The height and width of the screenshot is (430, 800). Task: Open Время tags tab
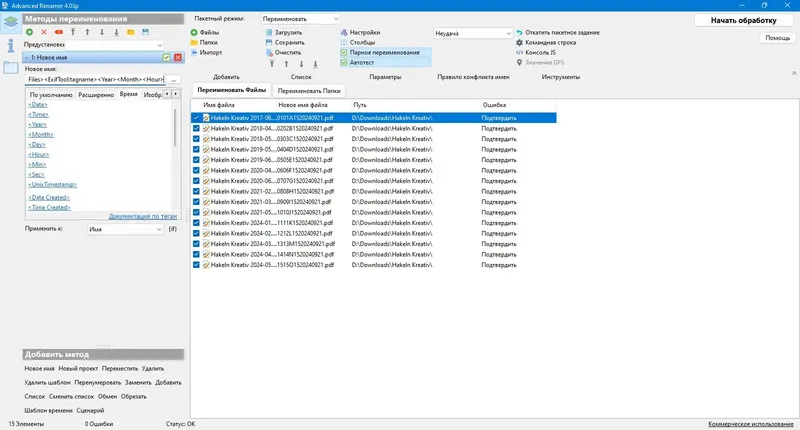[129, 94]
